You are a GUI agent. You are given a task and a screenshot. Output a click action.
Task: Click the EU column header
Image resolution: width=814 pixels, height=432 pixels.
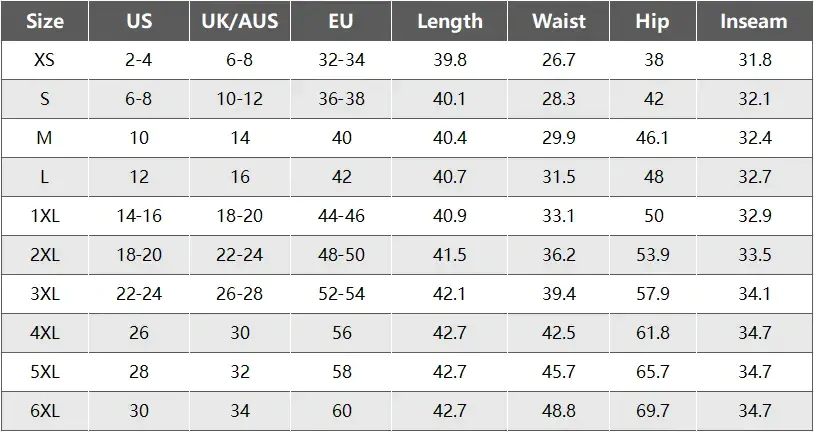pos(341,21)
